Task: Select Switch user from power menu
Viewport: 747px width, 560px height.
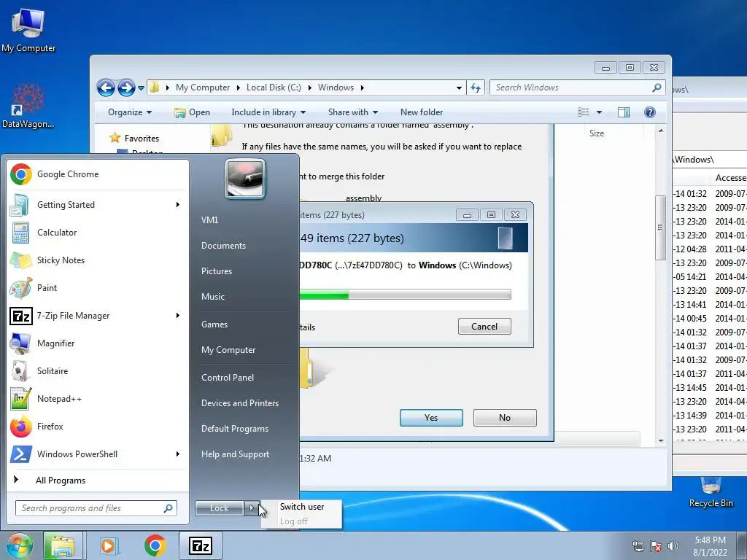Action: tap(301, 507)
